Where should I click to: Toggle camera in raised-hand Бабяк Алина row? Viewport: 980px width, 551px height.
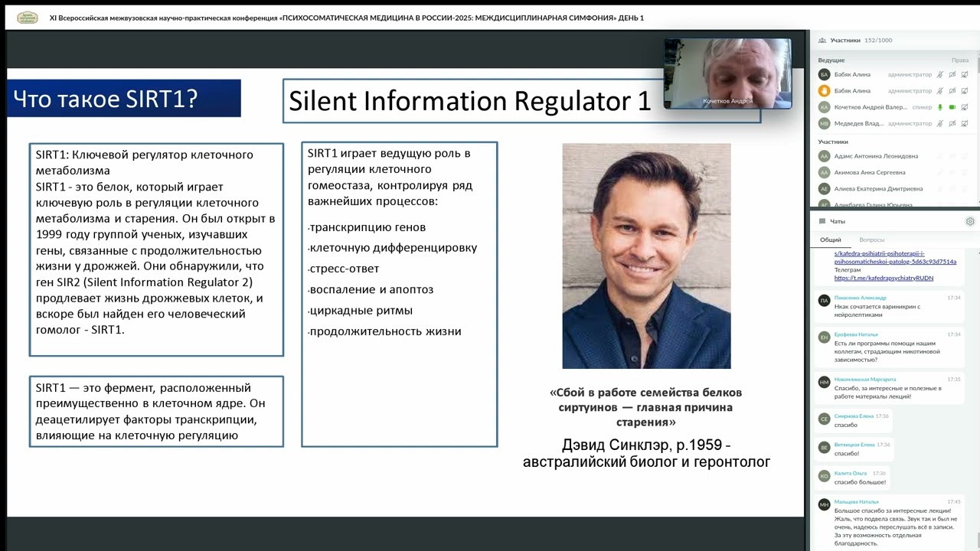tap(952, 90)
